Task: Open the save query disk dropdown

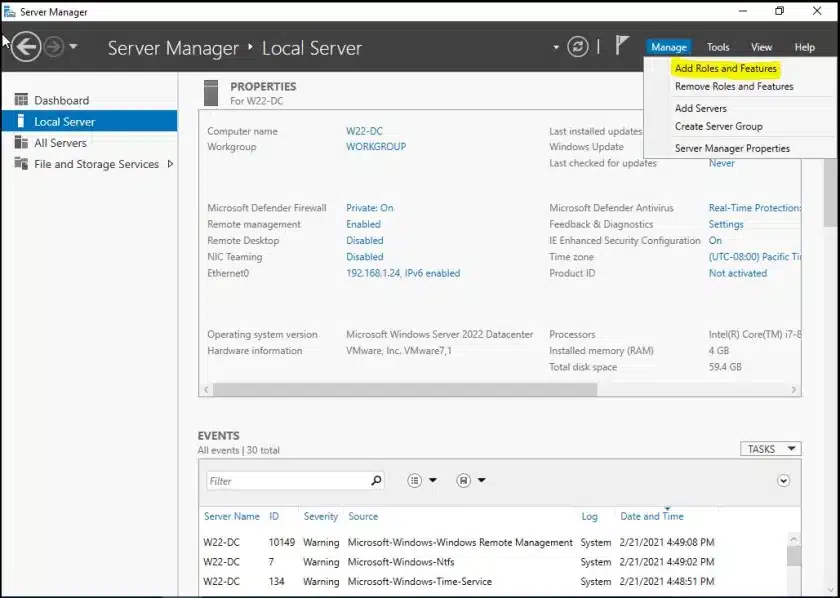Action: 470,481
